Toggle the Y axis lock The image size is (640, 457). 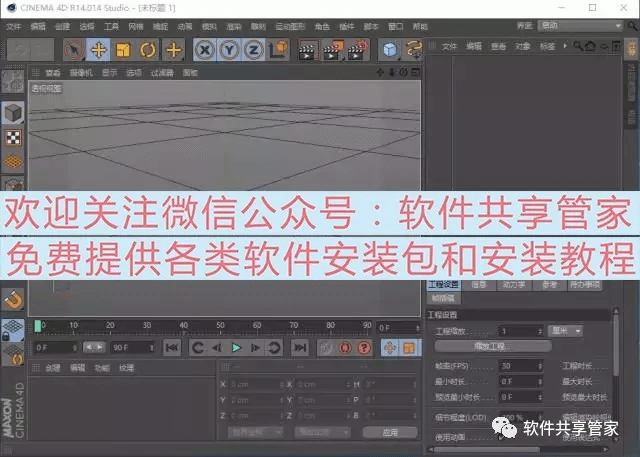click(x=229, y=50)
